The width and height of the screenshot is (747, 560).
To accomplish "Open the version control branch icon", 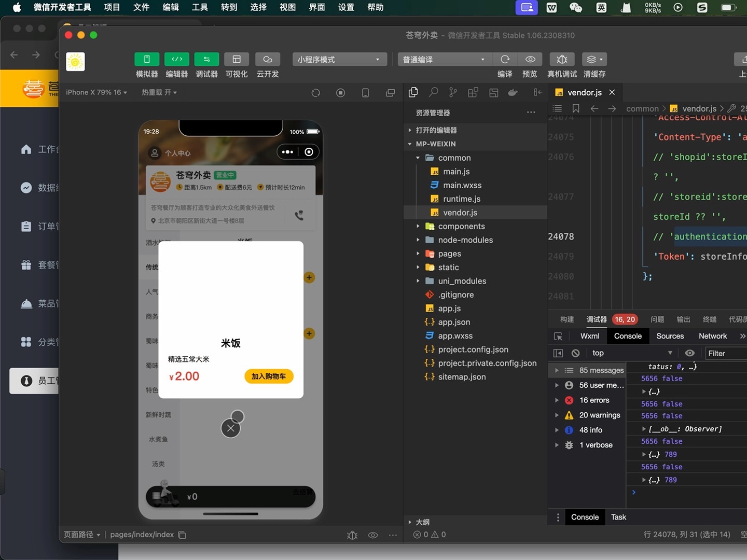I will tap(453, 92).
